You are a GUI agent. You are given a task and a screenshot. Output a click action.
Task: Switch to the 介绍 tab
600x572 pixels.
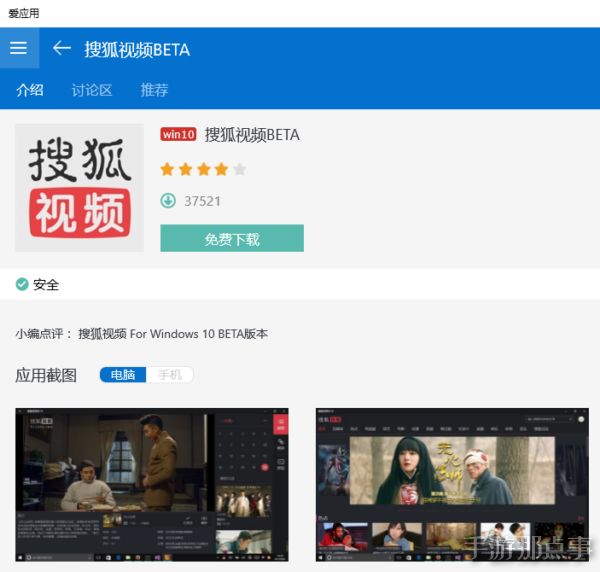pos(30,90)
